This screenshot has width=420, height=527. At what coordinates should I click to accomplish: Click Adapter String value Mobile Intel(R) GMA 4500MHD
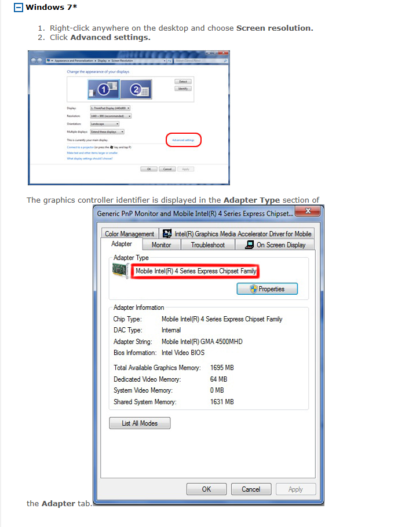[x=202, y=342]
